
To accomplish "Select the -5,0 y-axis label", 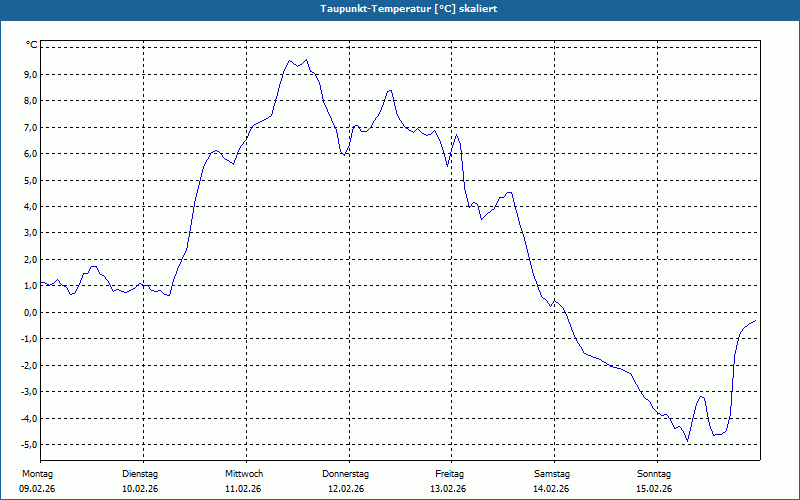I will [x=30, y=444].
